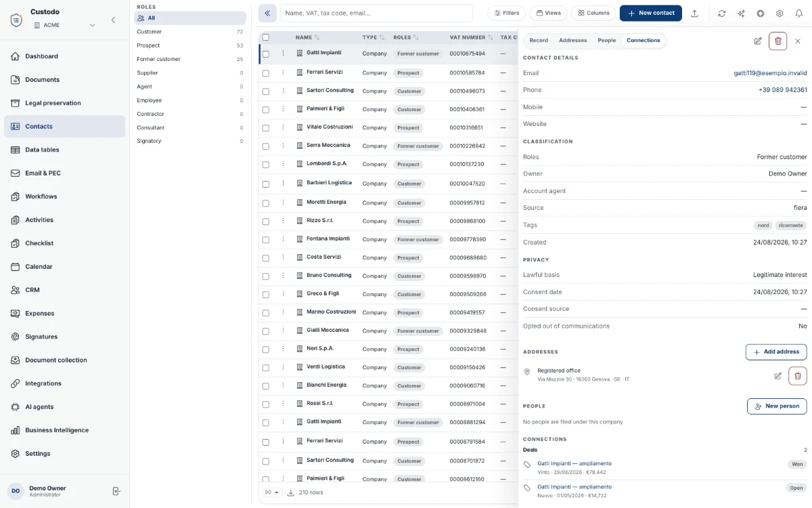Edit the contact with pencil icon

coord(758,41)
